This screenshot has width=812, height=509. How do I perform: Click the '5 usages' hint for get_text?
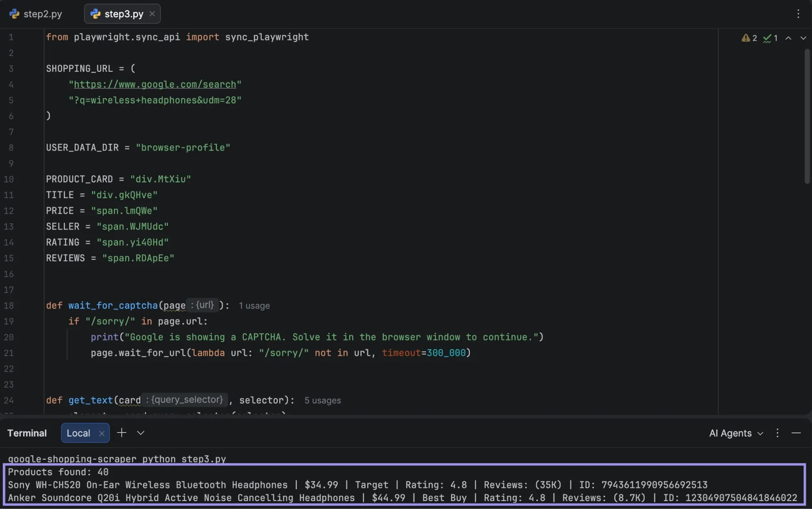(x=322, y=400)
